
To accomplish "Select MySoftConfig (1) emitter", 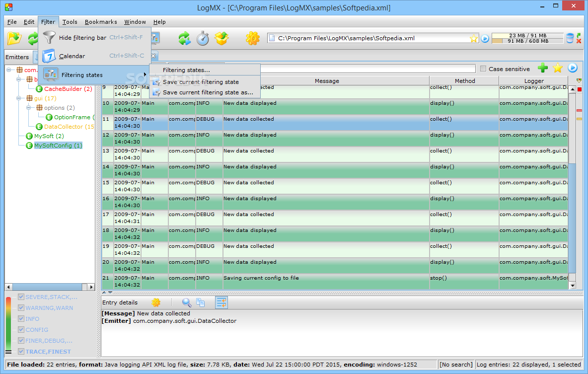I will (58, 146).
